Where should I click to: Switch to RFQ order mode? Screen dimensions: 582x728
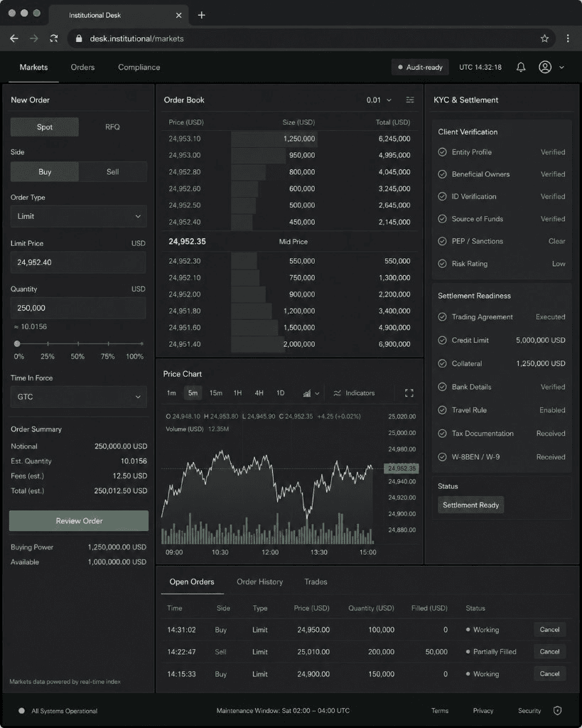tap(112, 127)
